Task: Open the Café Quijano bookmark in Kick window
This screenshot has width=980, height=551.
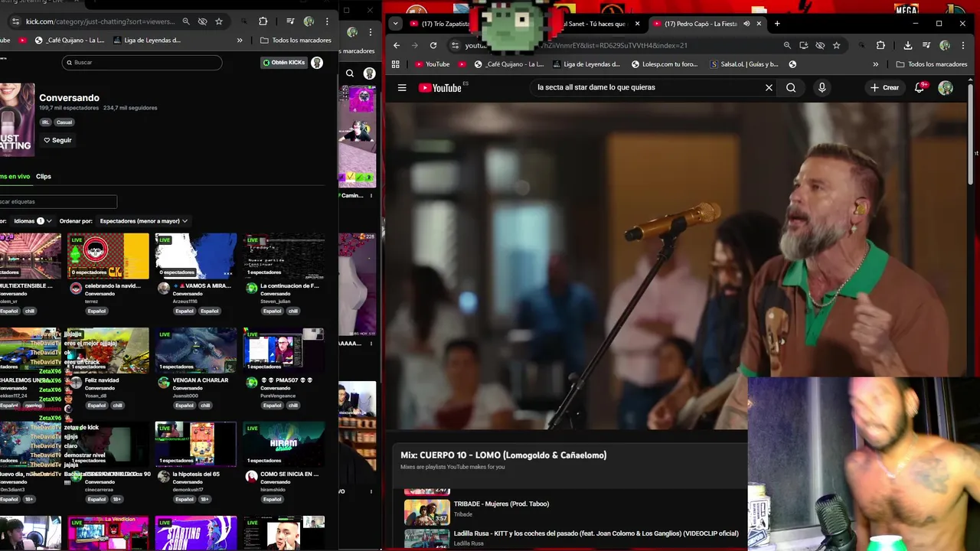Action: pyautogui.click(x=70, y=41)
